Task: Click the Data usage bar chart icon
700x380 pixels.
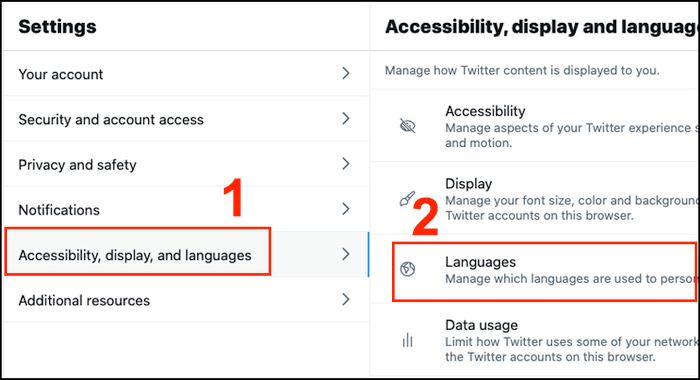Action: tap(407, 340)
